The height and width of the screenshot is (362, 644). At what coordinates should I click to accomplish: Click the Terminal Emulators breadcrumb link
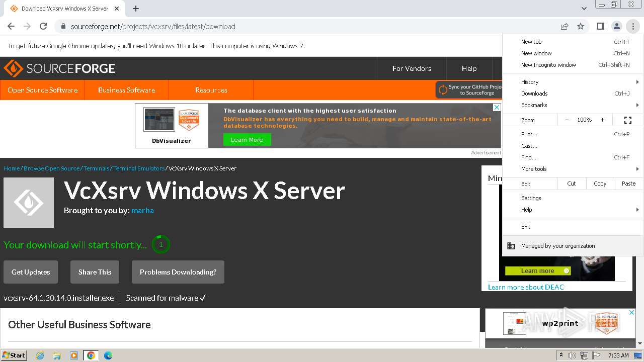click(x=139, y=168)
